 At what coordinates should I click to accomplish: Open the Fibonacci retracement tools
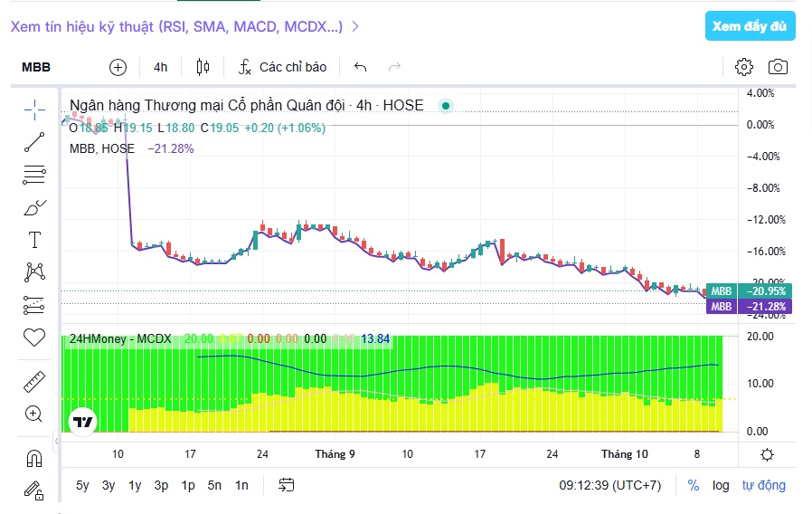[34, 175]
